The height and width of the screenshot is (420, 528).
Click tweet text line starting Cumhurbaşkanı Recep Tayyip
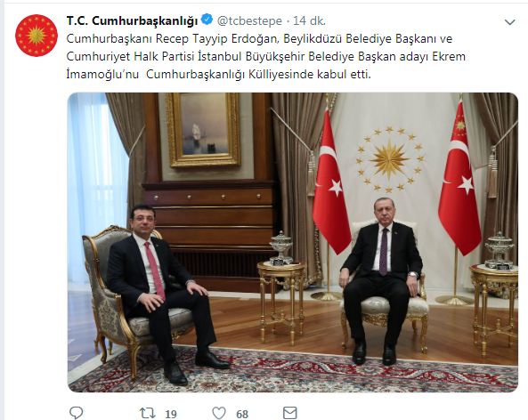tap(259, 38)
